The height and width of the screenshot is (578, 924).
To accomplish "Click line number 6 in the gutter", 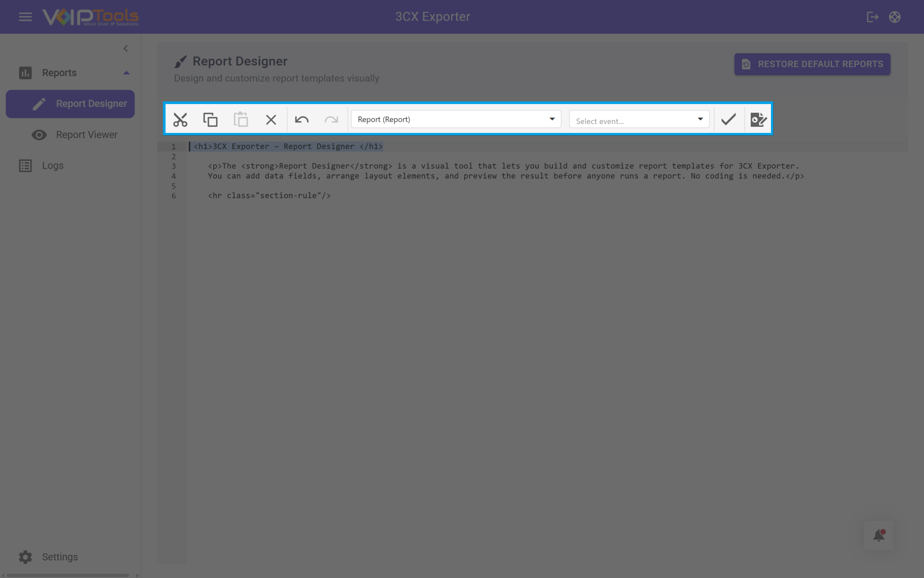I will (174, 196).
